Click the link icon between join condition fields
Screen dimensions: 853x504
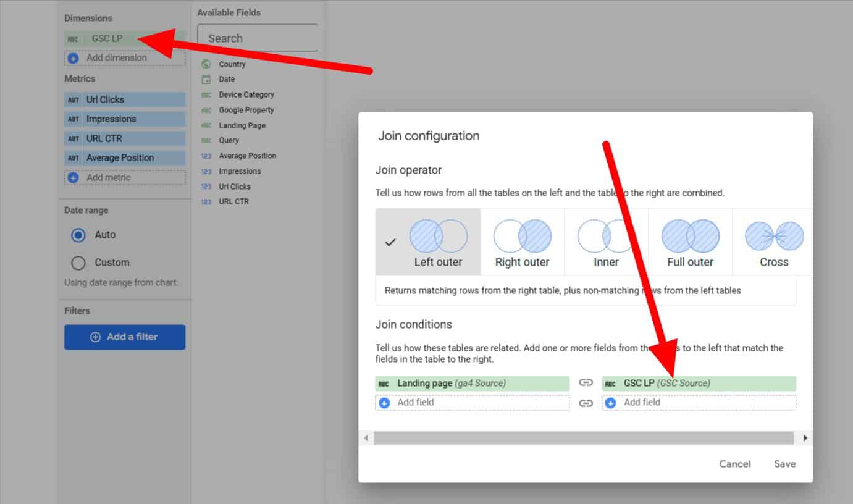click(x=586, y=383)
